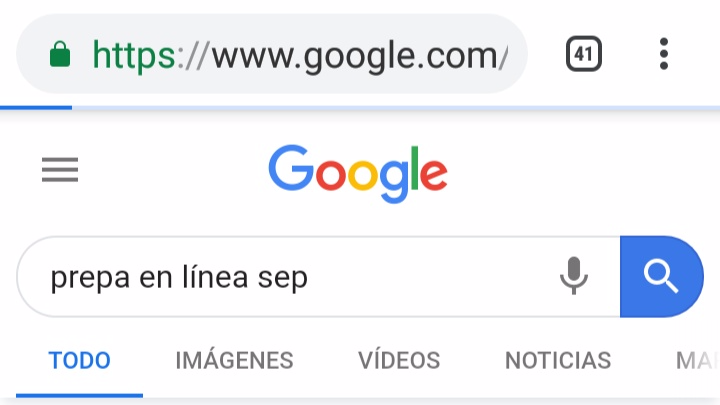
Task: Switch to the IMÁGENES tab
Action: pos(234,360)
